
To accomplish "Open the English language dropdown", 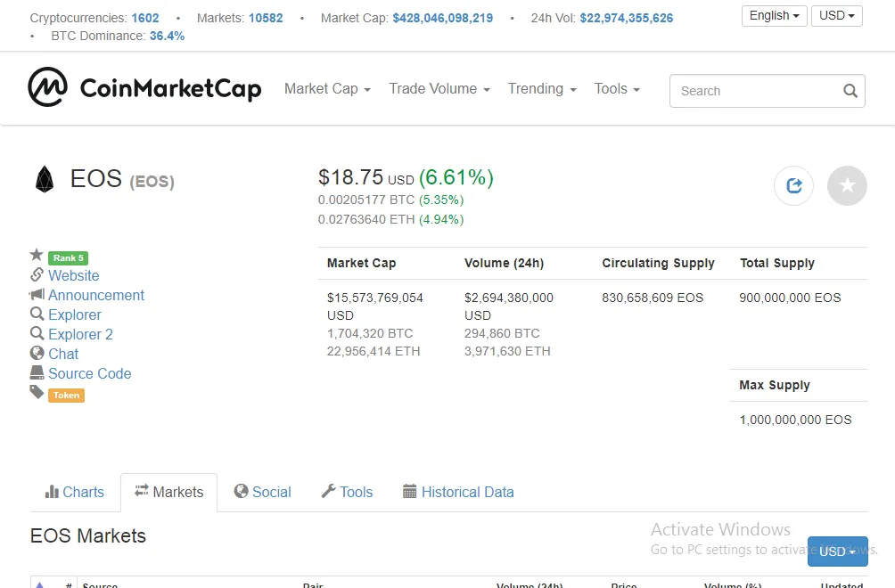I will [x=774, y=16].
